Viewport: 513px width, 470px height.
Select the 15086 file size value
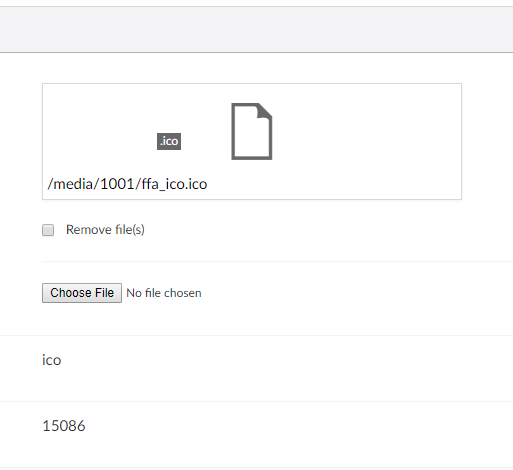click(x=64, y=426)
